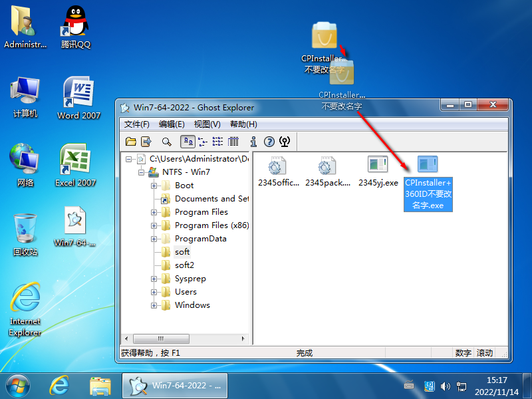The height and width of the screenshot is (399, 532).
Task: Click the Windows Start button
Action: pos(18,385)
